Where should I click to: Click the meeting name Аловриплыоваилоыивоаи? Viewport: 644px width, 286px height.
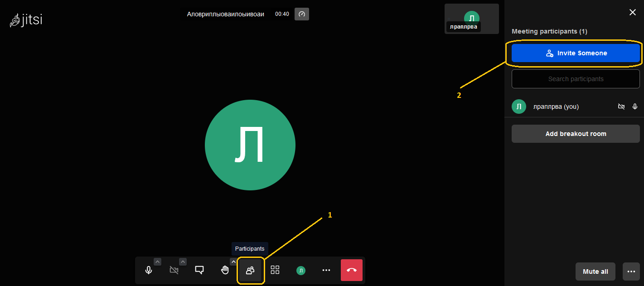(225, 14)
